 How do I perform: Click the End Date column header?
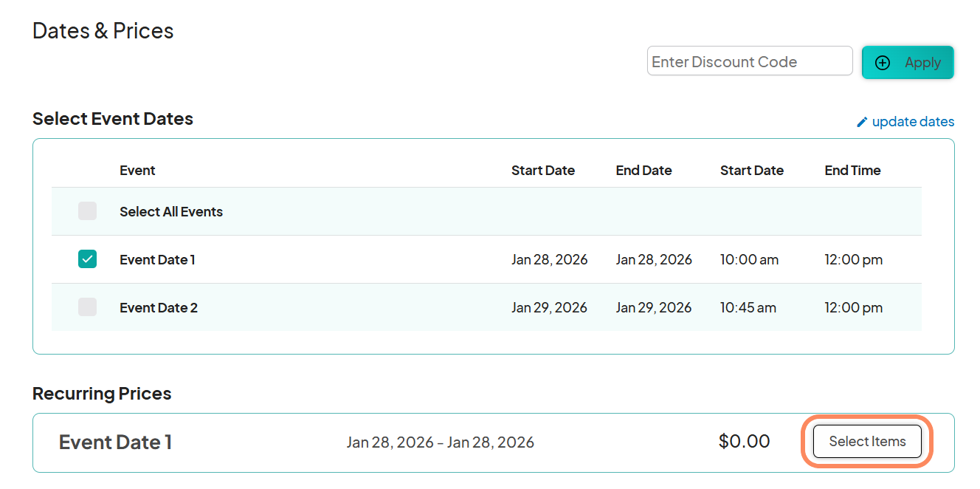coord(643,170)
